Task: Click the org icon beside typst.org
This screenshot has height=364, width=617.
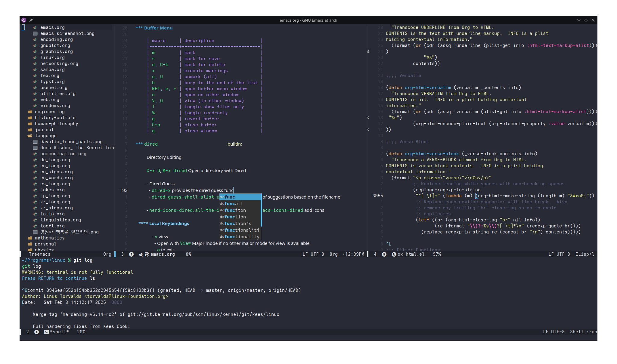Action: (x=35, y=82)
